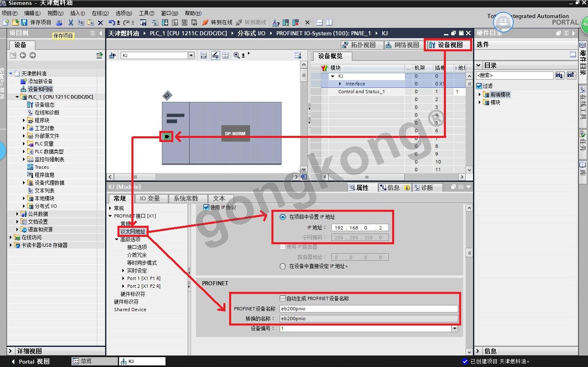Click the copy icon in the toolbar

pyautogui.click(x=80, y=22)
